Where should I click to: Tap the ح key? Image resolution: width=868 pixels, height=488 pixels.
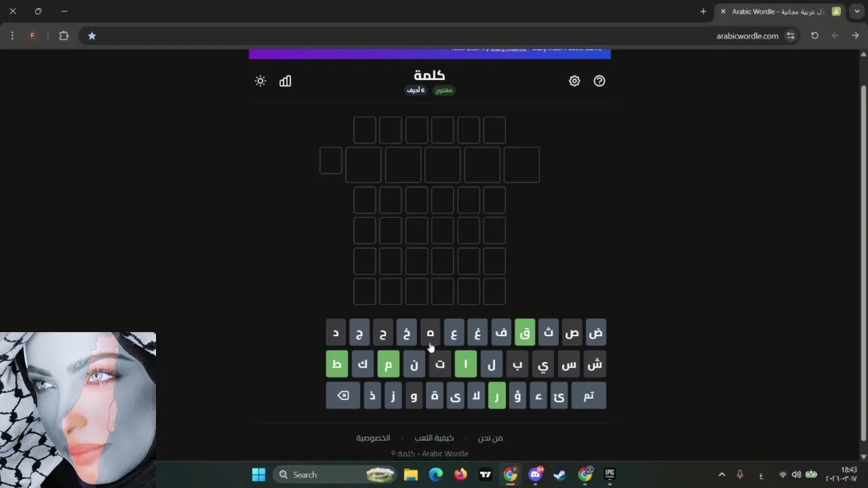(x=383, y=333)
